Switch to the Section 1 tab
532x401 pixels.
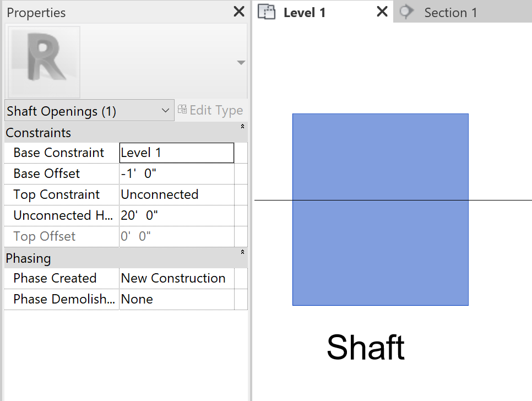click(451, 12)
